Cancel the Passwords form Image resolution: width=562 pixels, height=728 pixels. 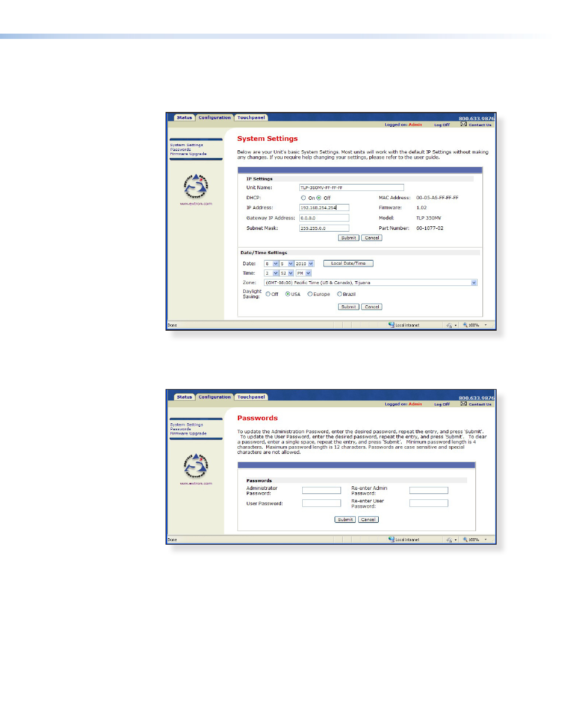[368, 520]
